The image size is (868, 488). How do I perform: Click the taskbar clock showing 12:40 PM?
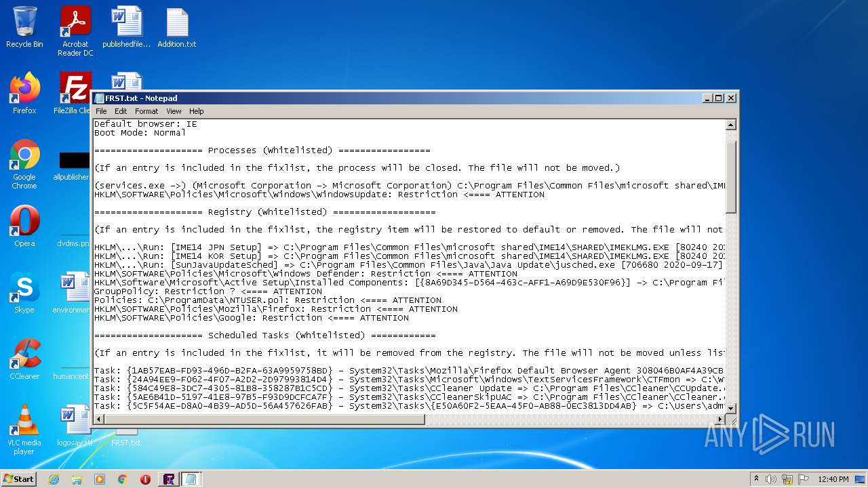(833, 479)
